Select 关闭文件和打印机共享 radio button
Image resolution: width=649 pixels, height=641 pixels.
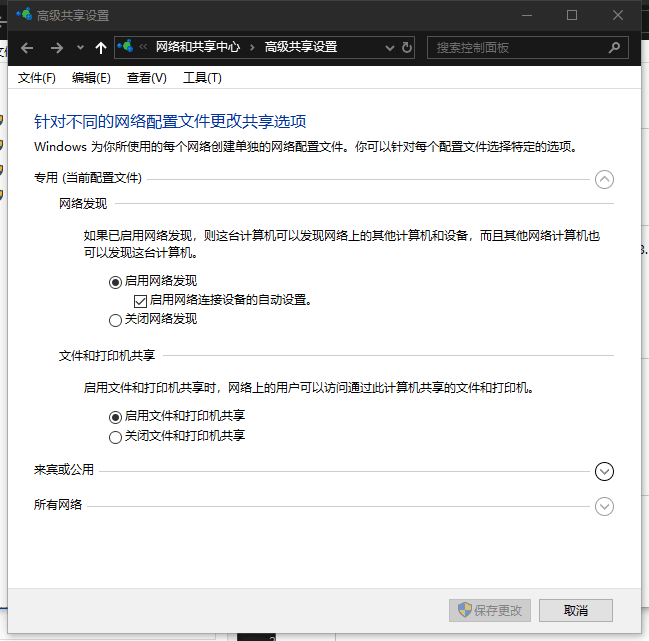pyautogui.click(x=115, y=437)
